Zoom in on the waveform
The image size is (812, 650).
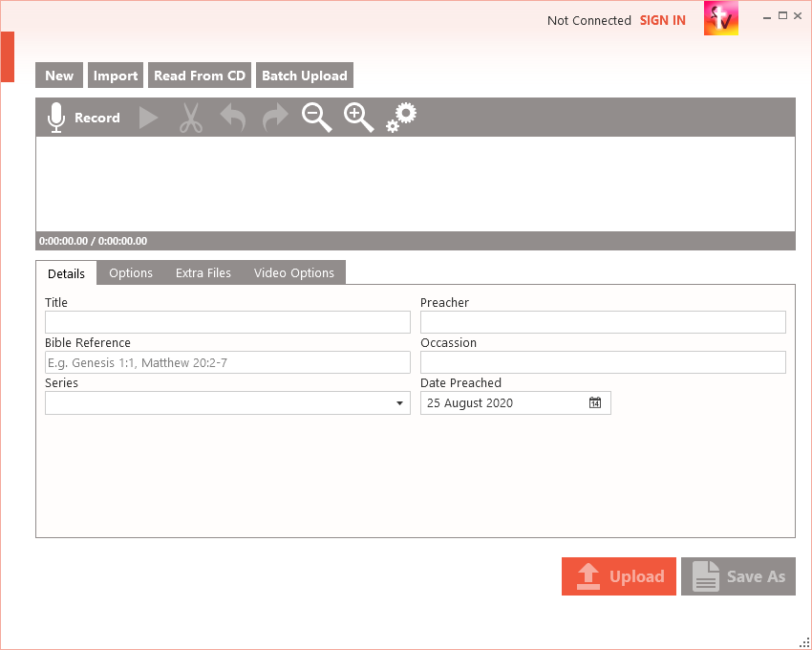point(359,118)
